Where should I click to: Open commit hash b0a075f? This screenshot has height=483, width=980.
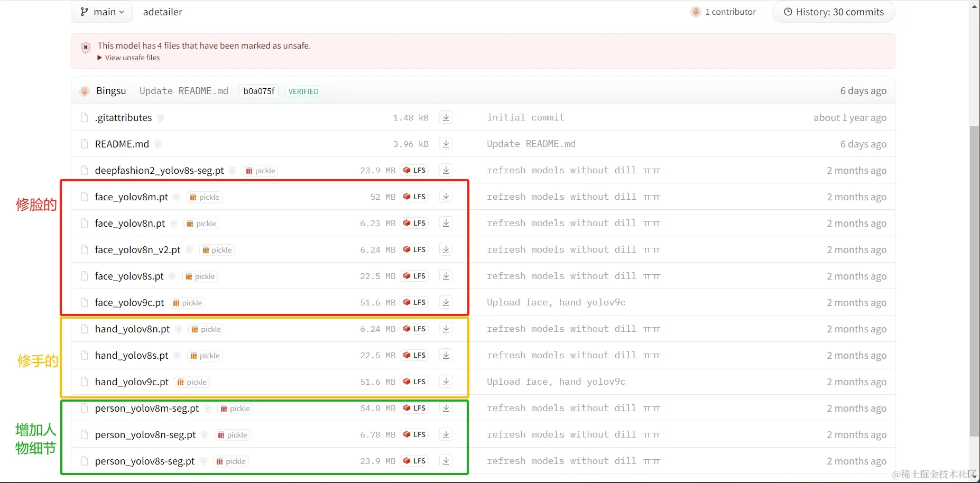click(x=259, y=91)
